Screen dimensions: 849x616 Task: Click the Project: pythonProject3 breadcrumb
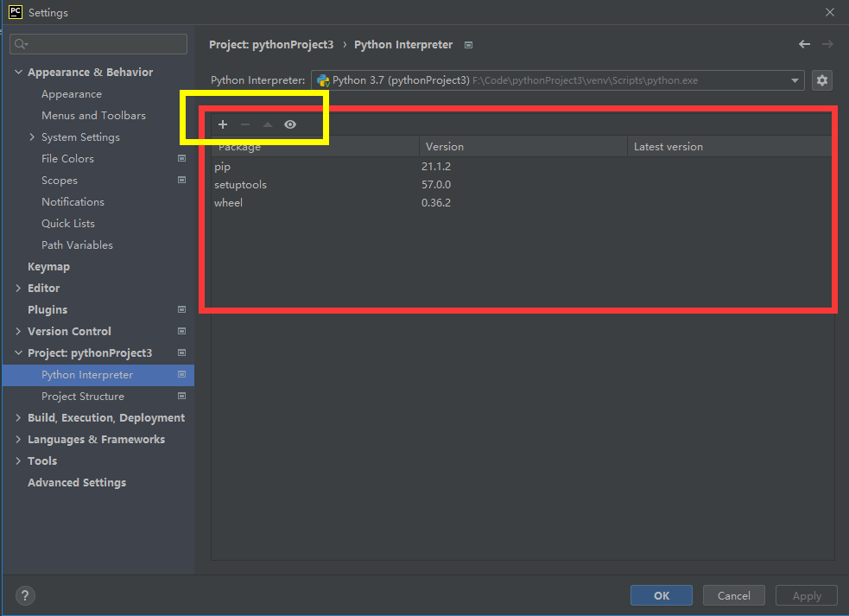click(271, 45)
